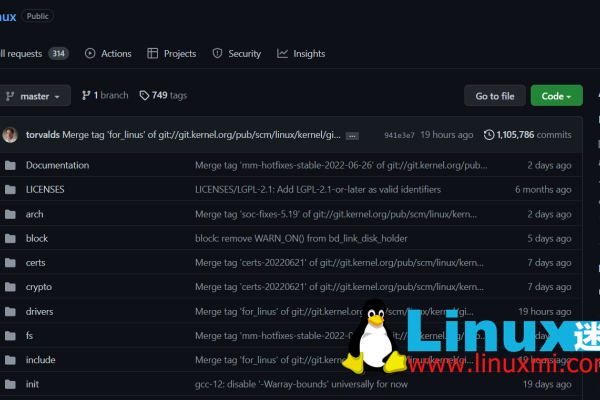Click the Security shield icon
The image size is (600, 400).
coord(217,54)
